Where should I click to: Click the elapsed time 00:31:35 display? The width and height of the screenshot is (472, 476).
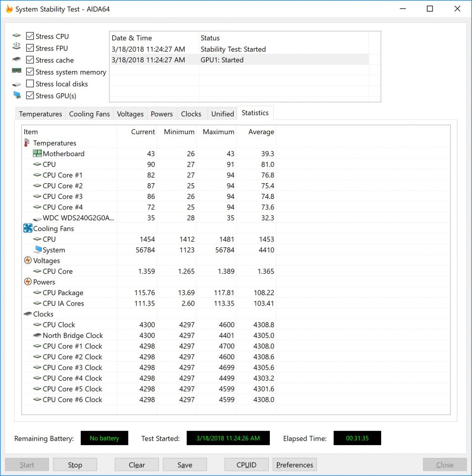[357, 438]
